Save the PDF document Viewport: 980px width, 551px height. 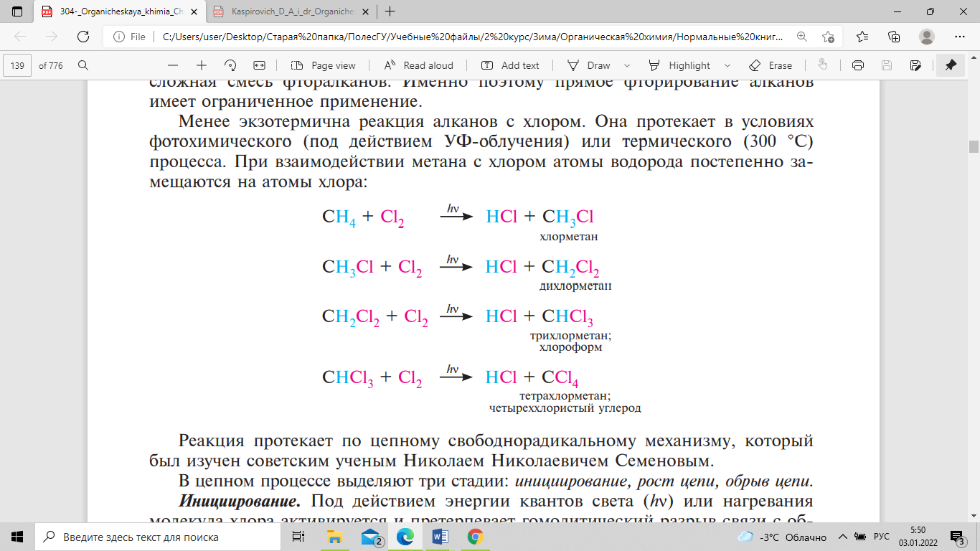tap(887, 65)
